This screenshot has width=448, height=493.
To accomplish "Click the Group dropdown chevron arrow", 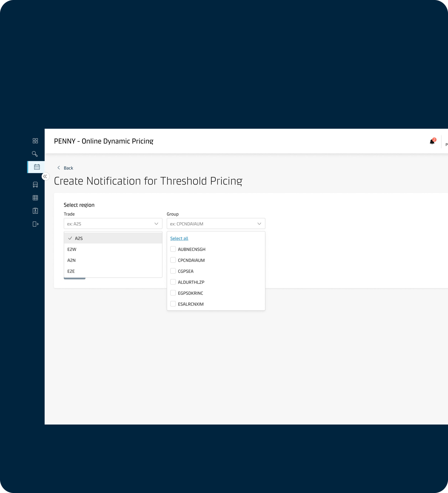I will 259,224.
